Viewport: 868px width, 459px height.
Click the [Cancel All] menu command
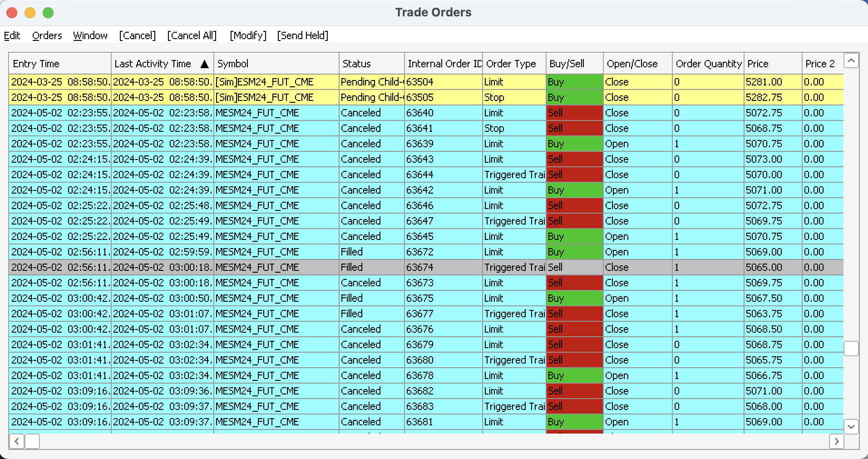click(x=192, y=35)
